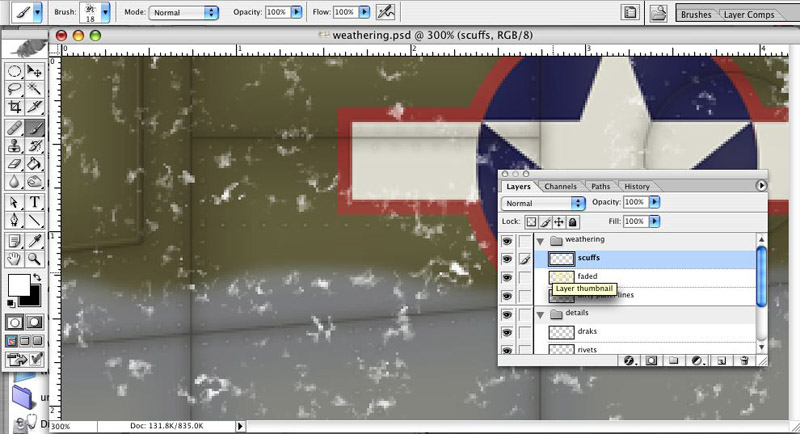Select the Pen tool
Viewport: 800px width, 434px height.
click(14, 220)
